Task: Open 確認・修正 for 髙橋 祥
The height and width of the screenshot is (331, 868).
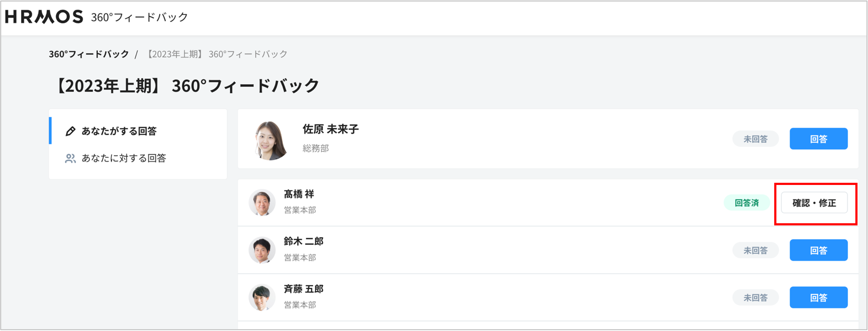Action: click(814, 203)
